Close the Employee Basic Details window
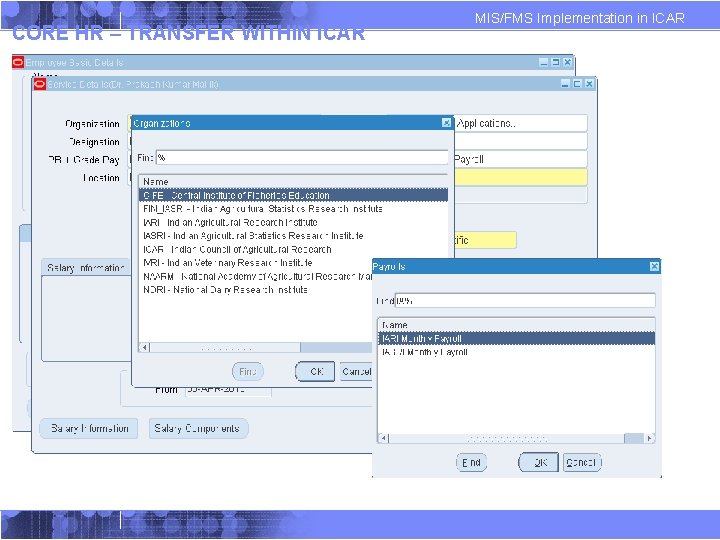Screen dimensions: 720x540 point(568,62)
